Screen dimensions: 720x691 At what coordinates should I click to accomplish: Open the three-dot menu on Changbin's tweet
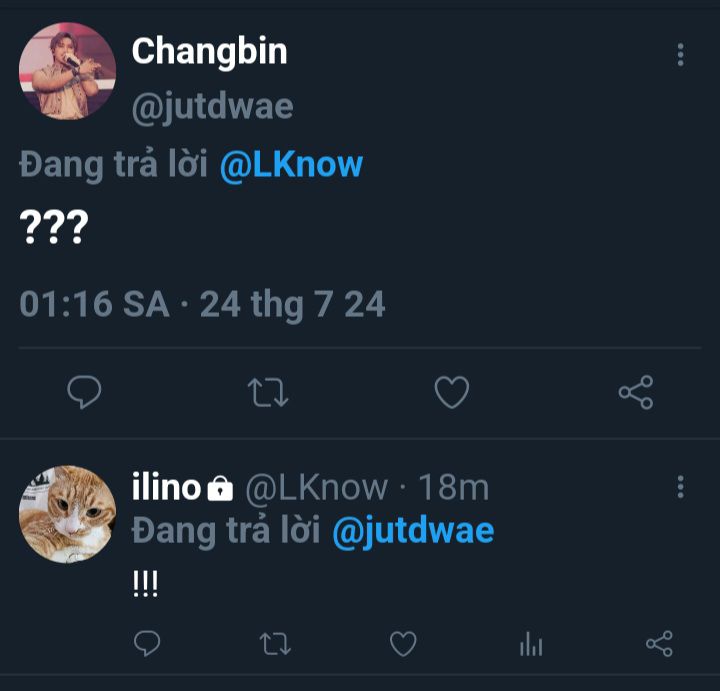pos(680,55)
